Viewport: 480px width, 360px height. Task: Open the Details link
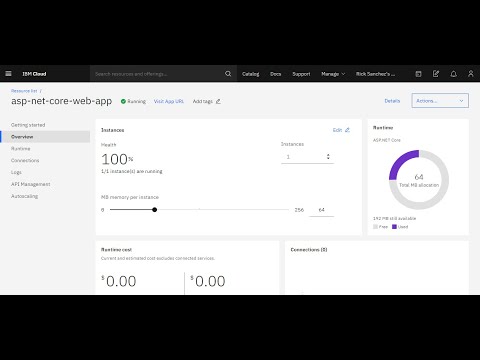392,101
